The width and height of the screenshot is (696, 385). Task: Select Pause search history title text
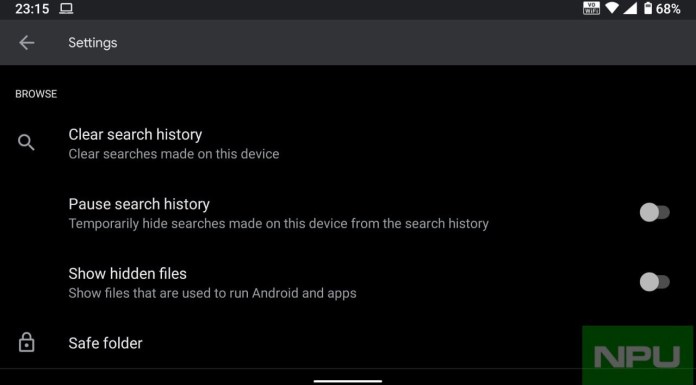pyautogui.click(x=139, y=204)
